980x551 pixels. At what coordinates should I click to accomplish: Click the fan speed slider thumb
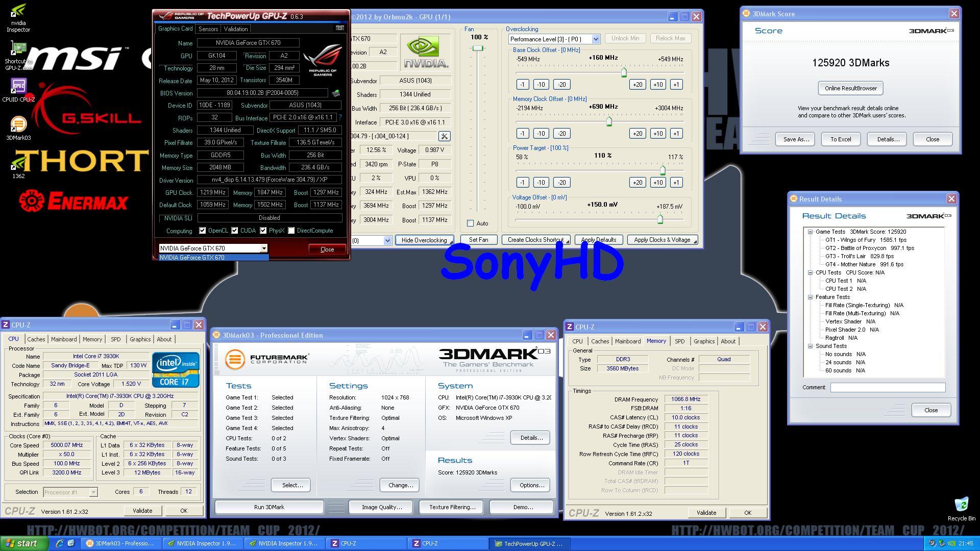click(x=478, y=48)
